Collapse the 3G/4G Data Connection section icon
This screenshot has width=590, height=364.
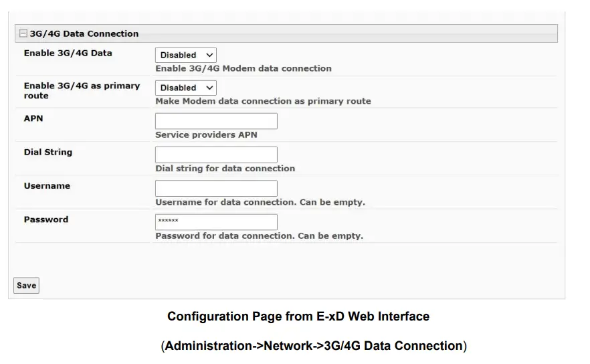click(23, 33)
